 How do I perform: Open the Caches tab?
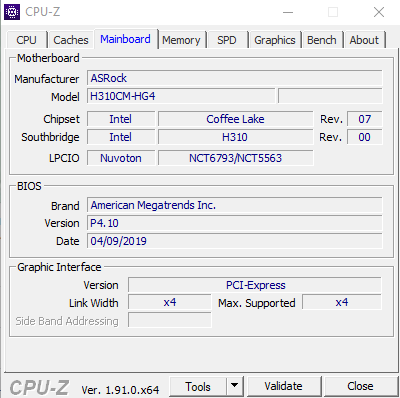(71, 40)
